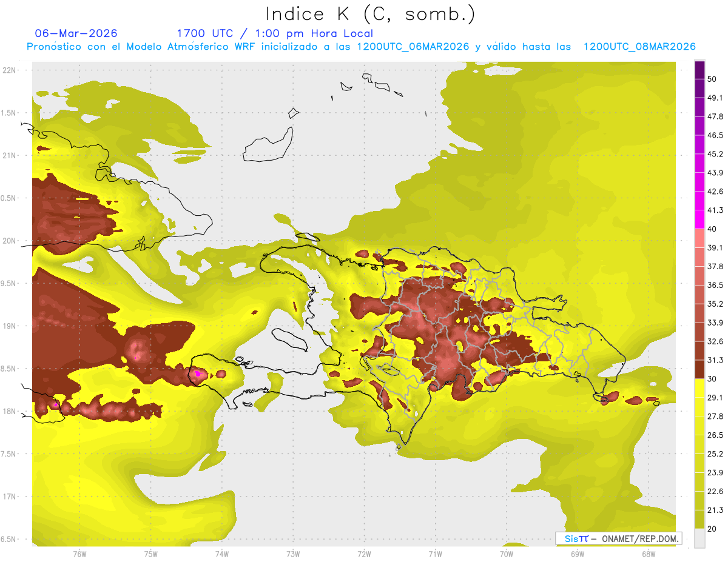Click the "23.9" color scale value
The height and width of the screenshot is (562, 728).
pyautogui.click(x=715, y=473)
